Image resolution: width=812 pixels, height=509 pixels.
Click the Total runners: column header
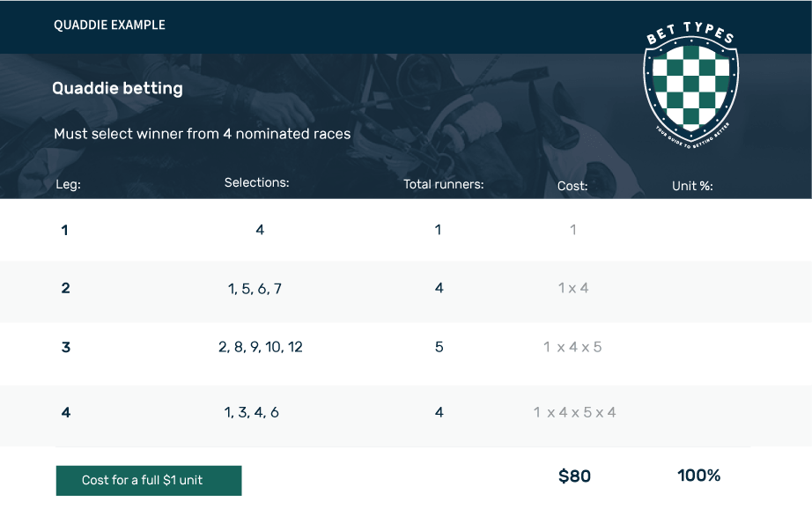coord(443,184)
